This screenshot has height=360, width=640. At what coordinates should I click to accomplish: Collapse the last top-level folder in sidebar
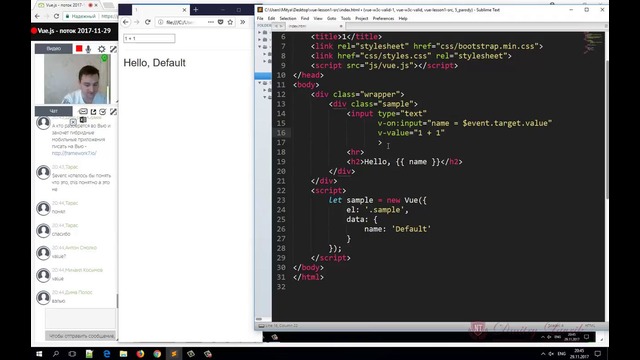[260, 83]
